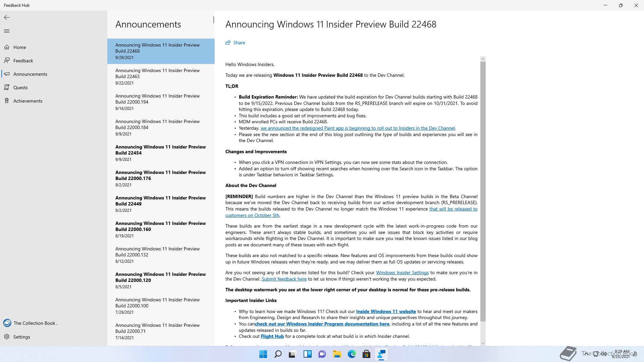Click the back arrow icon
644x362 pixels.
pos(7,17)
